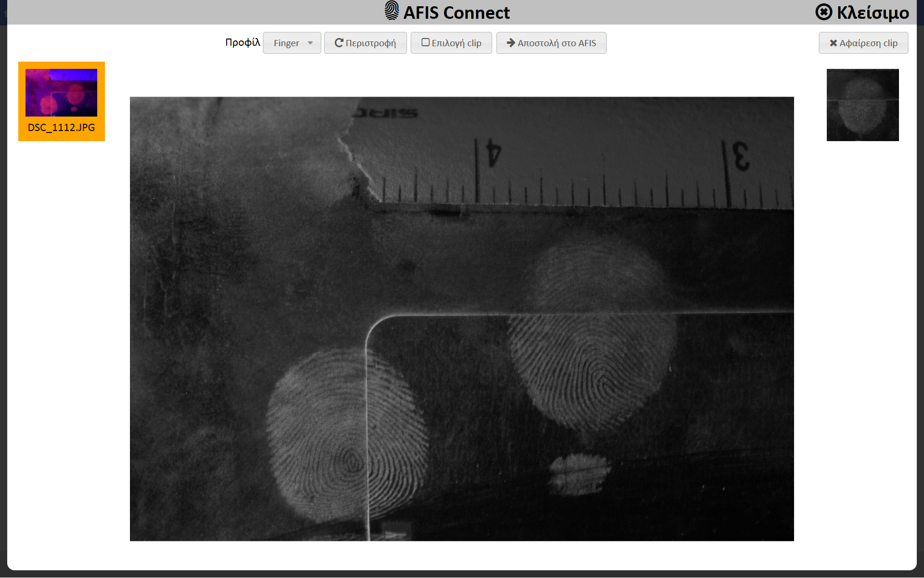Expand the caret arrow next to Finger

coord(310,43)
